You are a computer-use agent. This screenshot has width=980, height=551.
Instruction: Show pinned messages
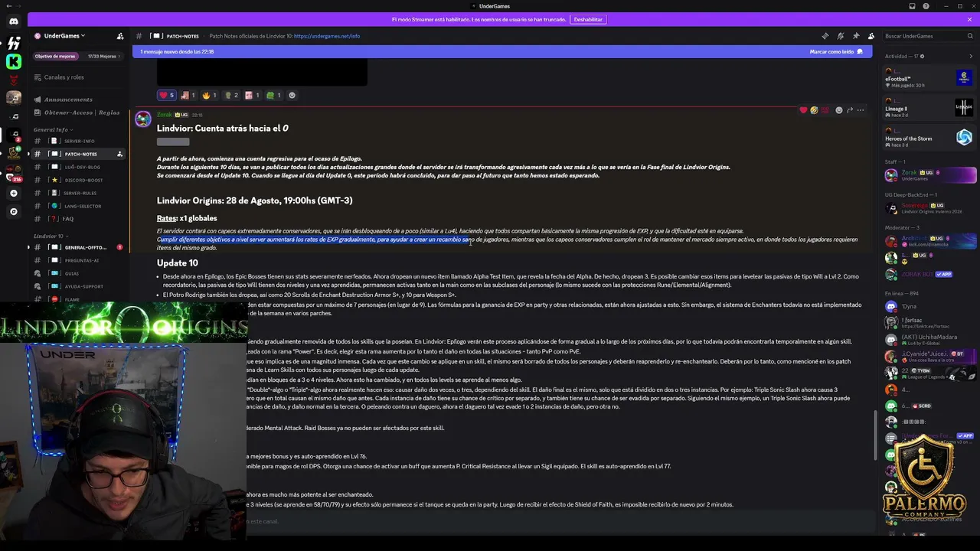[x=855, y=36]
